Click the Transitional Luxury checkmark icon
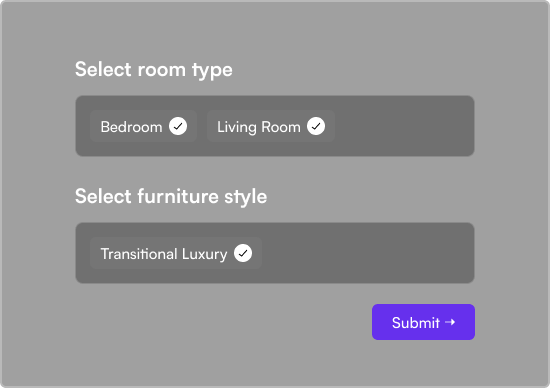The image size is (550, 388). (243, 253)
